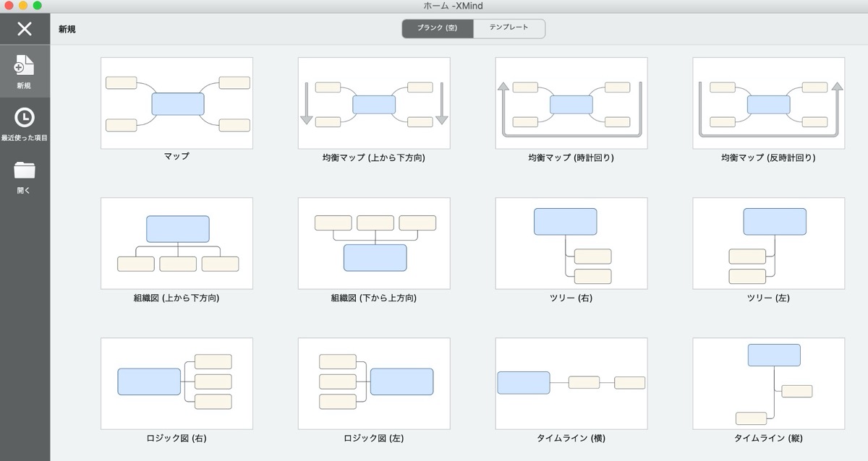868x461 pixels.
Task: Click the 均衡マップ (時計回り) caption
Action: 571,158
